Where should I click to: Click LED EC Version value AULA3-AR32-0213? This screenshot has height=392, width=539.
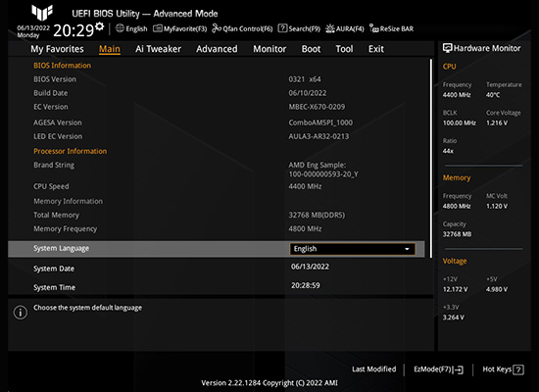pos(318,136)
